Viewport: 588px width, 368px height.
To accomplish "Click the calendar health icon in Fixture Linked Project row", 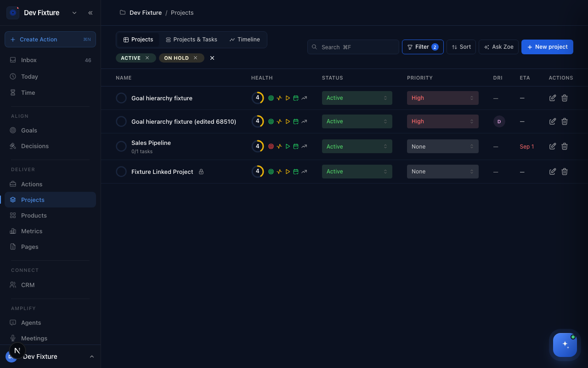I will (296, 172).
